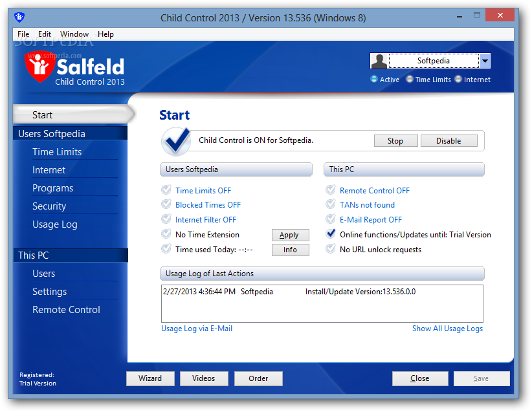Image resolution: width=532 pixels, height=412 pixels.
Task: Click Apply for time extension
Action: [290, 235]
